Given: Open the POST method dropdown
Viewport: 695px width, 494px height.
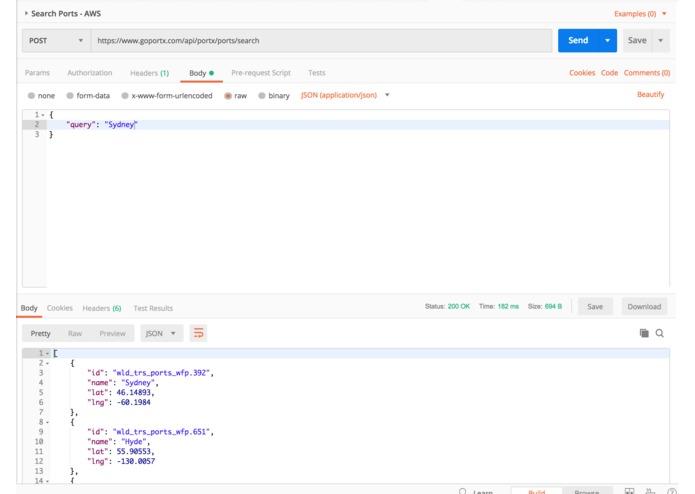Looking at the screenshot, I should pyautogui.click(x=56, y=41).
